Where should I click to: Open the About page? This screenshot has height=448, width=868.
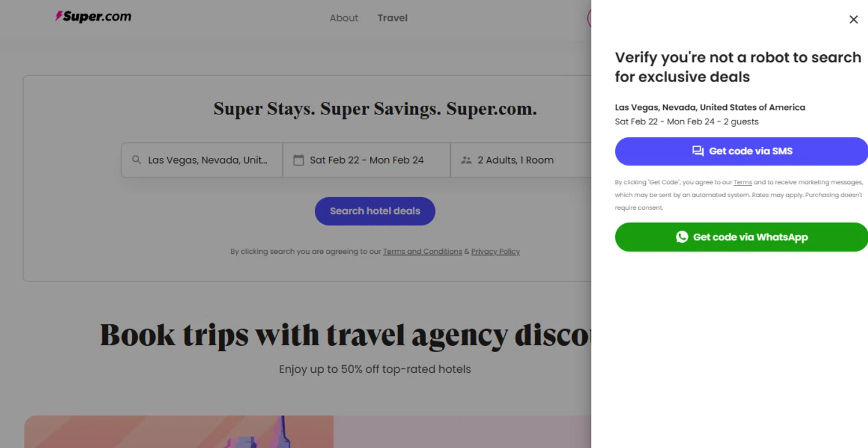(x=344, y=18)
